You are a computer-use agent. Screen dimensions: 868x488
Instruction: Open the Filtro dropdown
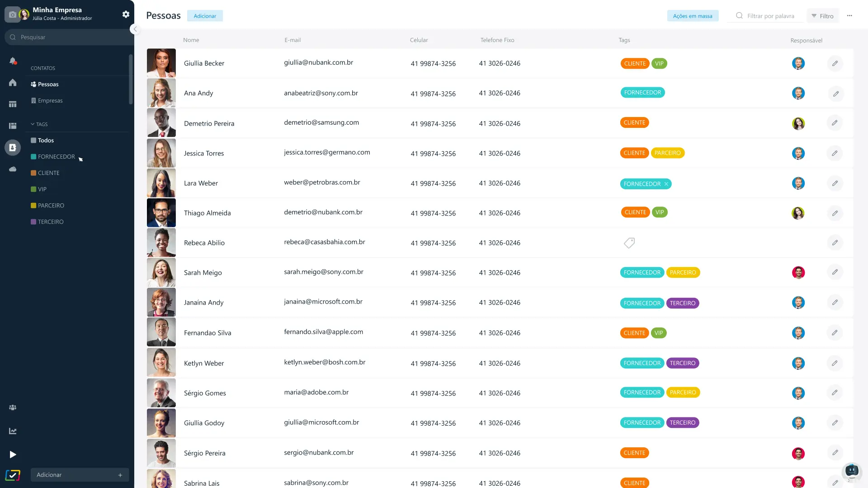pyautogui.click(x=822, y=16)
